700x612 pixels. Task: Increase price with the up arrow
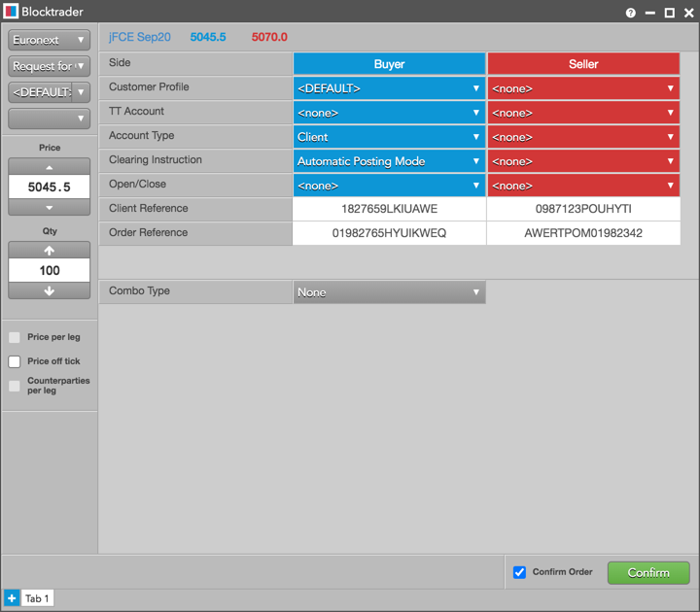[50, 167]
